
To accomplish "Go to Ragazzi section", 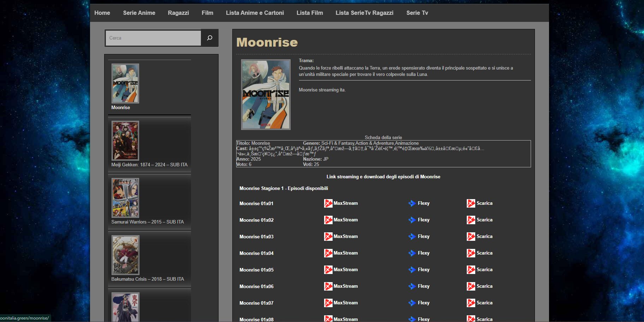I will 178,13.
